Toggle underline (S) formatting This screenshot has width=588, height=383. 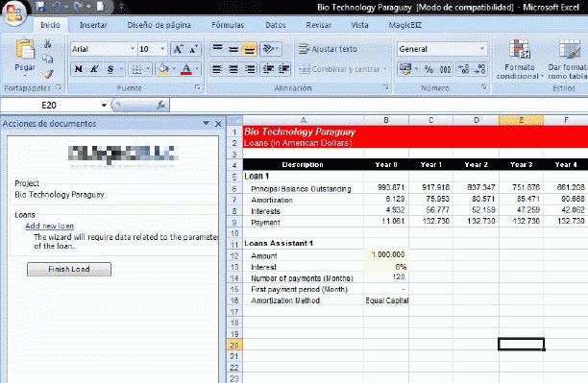[110, 69]
